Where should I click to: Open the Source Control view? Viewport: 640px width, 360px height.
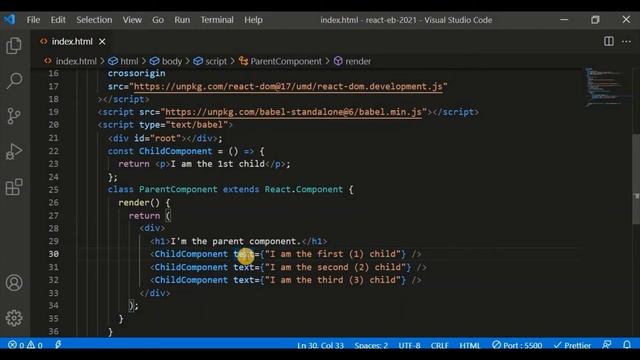click(14, 116)
